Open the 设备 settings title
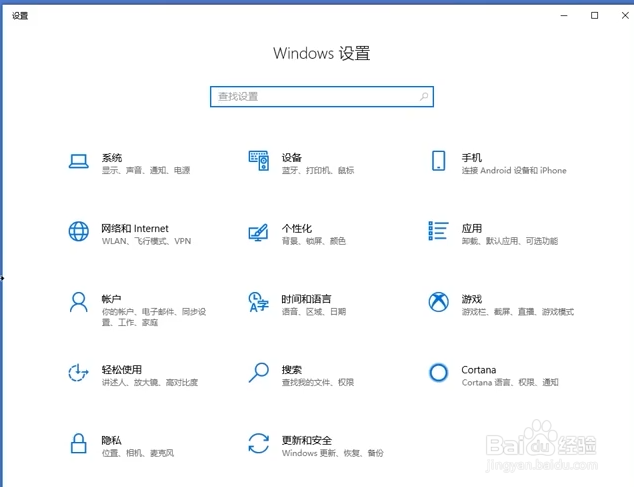The image size is (634, 487). coord(292,157)
